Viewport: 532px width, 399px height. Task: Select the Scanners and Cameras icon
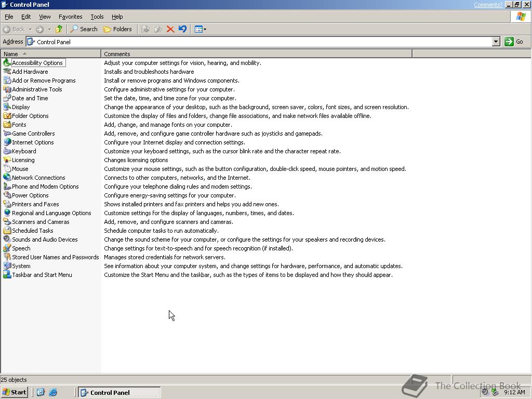pos(7,221)
